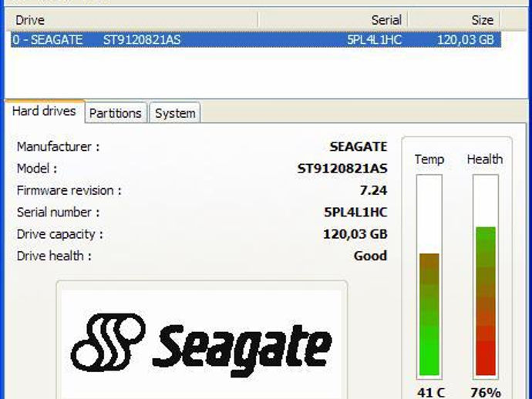Click the Serial number value 5PL4L1HC in details
This screenshot has height=399, width=532.
coord(355,213)
